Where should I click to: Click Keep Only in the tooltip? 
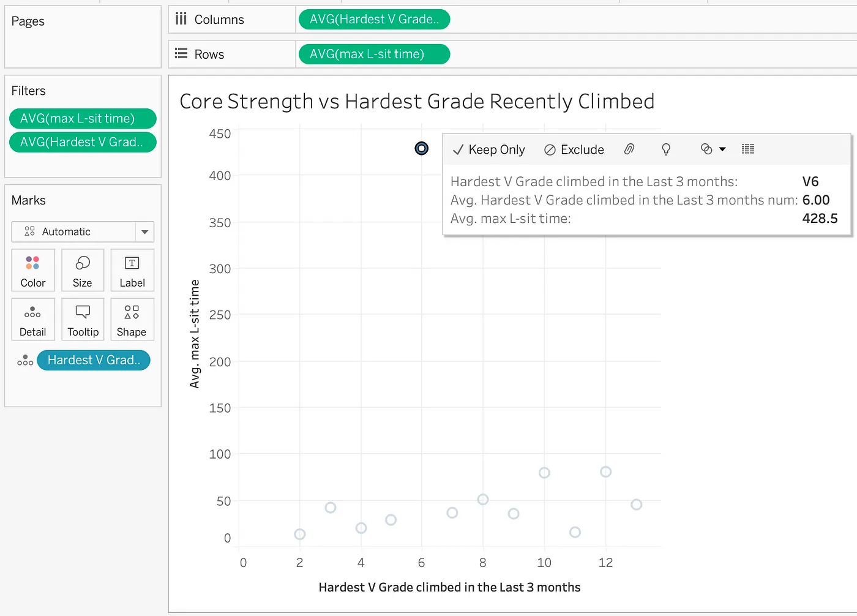pyautogui.click(x=488, y=150)
